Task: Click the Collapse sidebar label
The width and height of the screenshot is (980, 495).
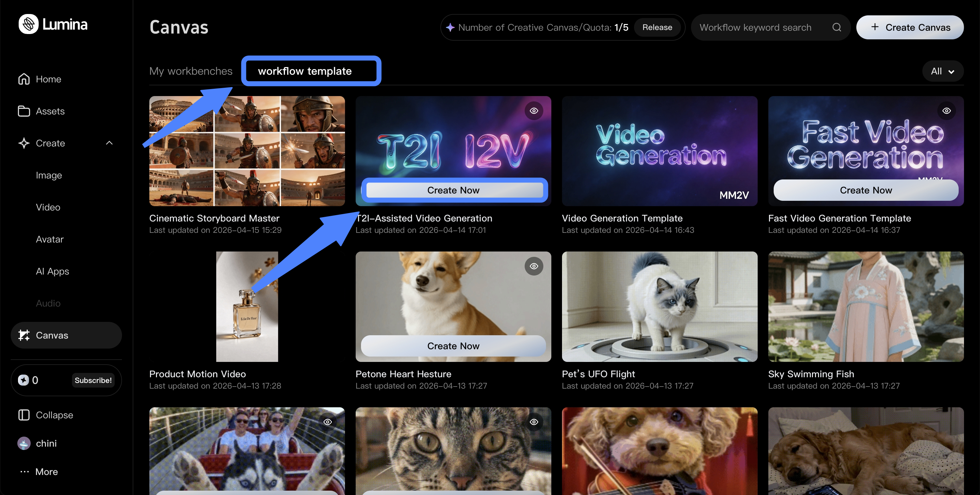Action: click(x=54, y=415)
